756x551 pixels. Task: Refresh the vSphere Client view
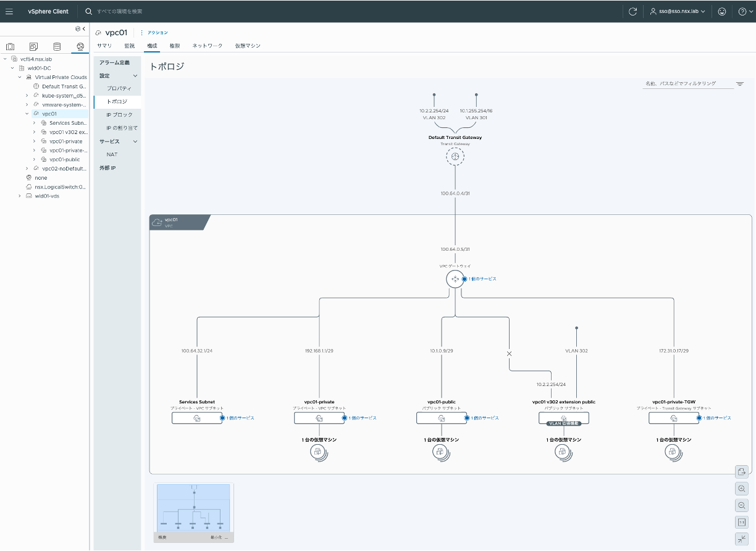point(632,11)
